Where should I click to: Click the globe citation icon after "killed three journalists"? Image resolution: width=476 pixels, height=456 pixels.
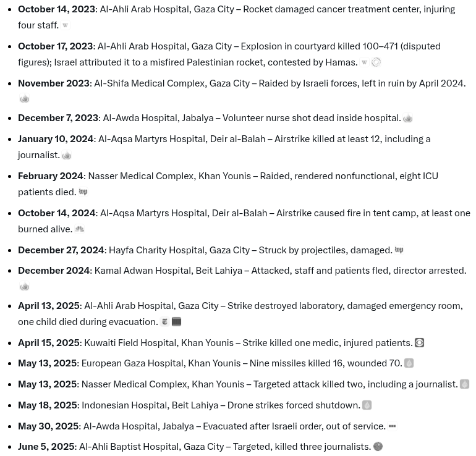(378, 447)
